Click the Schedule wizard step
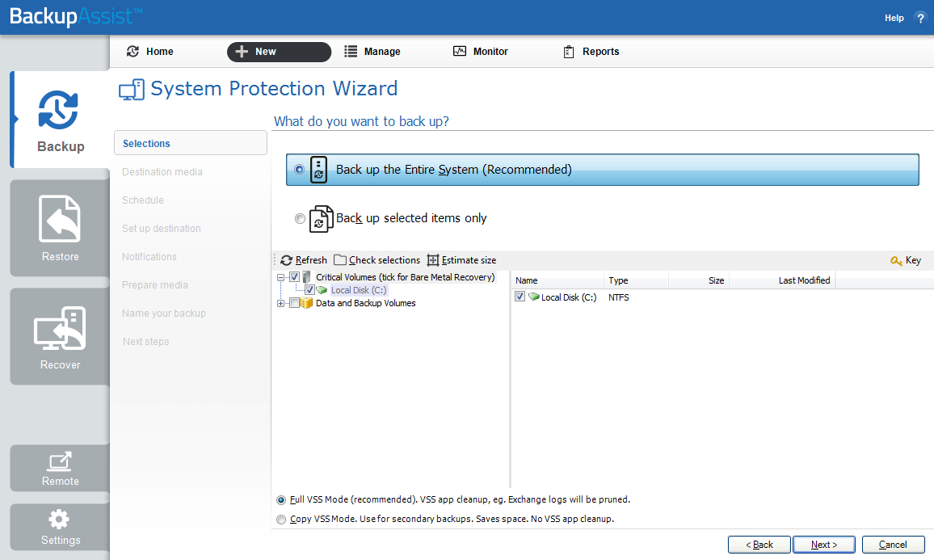The height and width of the screenshot is (560, 934). pos(143,200)
